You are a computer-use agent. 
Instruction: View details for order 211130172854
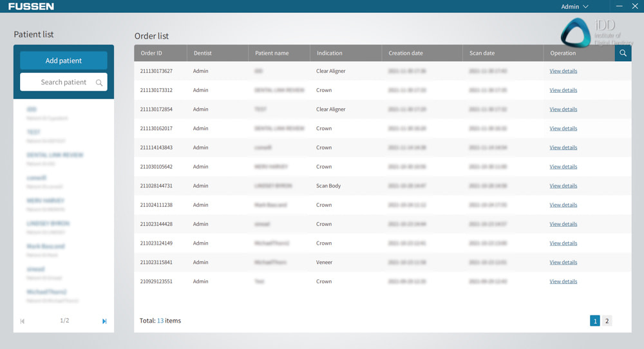click(x=563, y=109)
